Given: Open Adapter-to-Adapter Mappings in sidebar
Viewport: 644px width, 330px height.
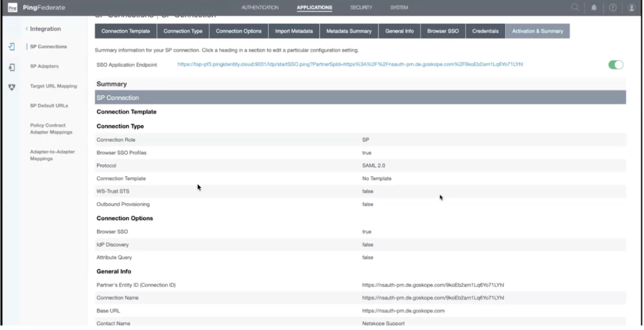Looking at the screenshot, I should click(53, 155).
